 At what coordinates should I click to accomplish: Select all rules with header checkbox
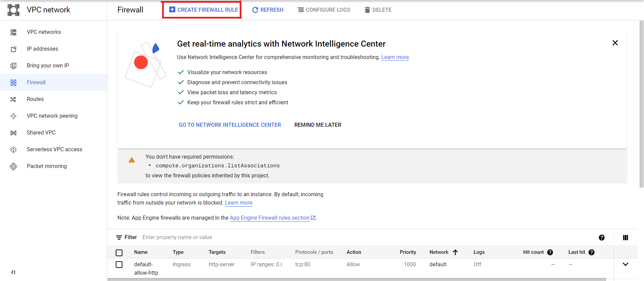[x=119, y=252]
